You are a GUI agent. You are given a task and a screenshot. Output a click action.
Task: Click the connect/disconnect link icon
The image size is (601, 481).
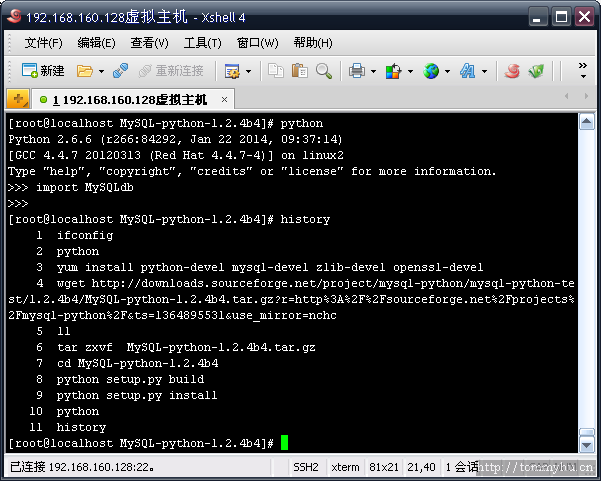(120, 71)
